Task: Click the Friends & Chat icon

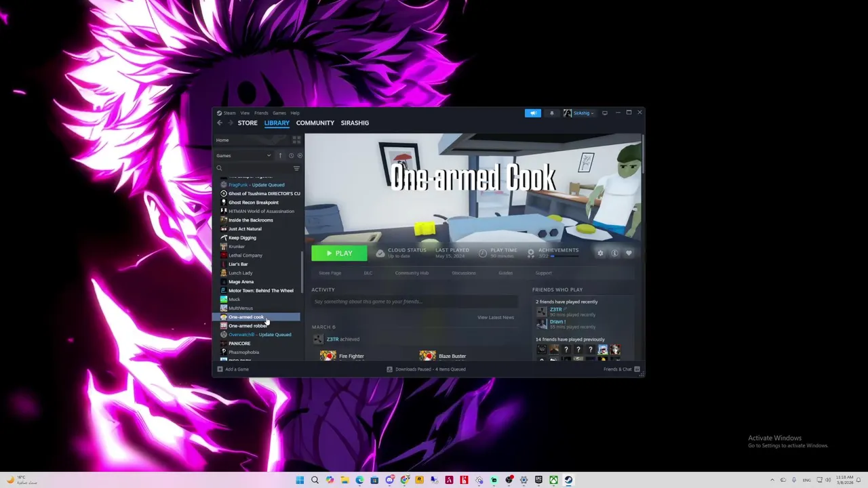Action: [x=637, y=369]
